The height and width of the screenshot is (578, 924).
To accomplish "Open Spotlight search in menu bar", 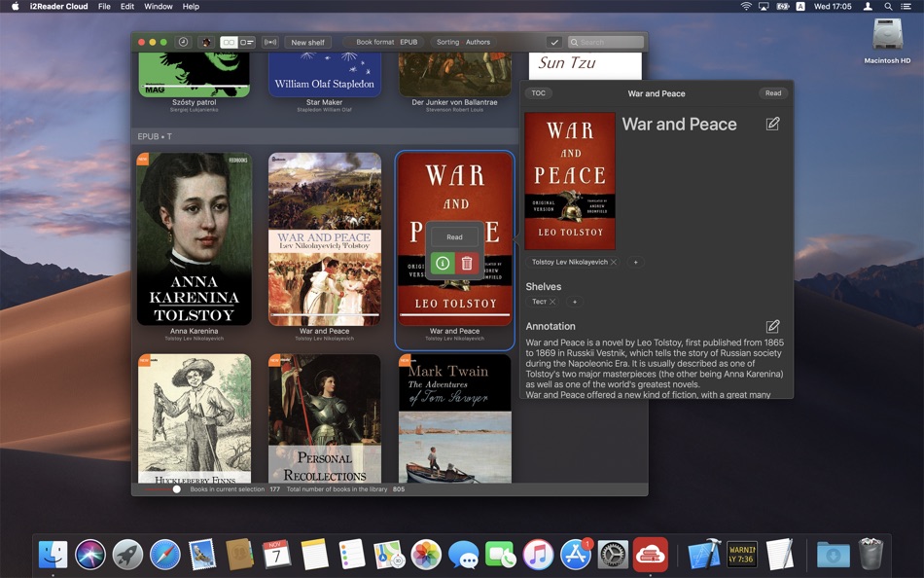I will pyautogui.click(x=888, y=7).
